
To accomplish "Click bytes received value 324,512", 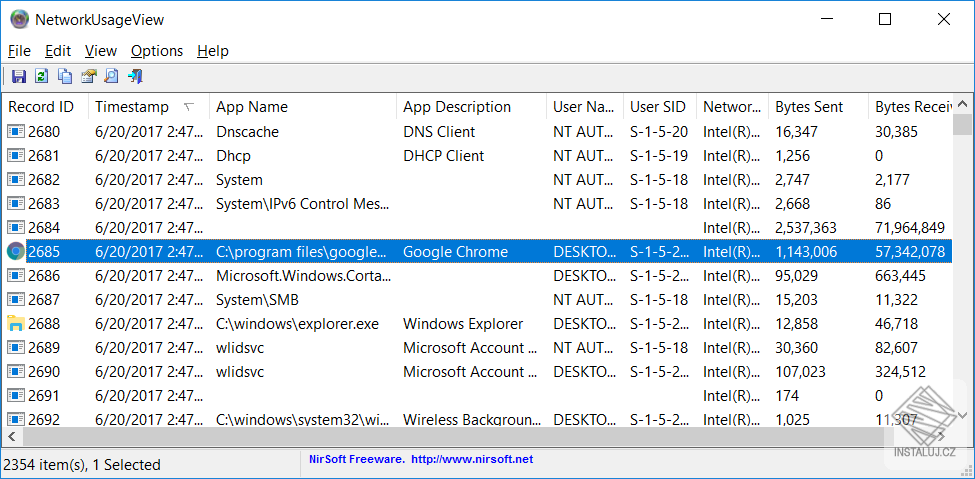I will (900, 372).
